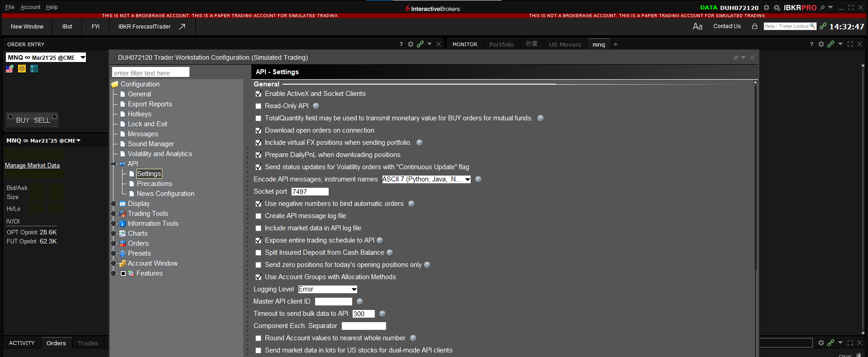868x357 pixels.
Task: Click the Manage Market Data link
Action: click(x=32, y=166)
